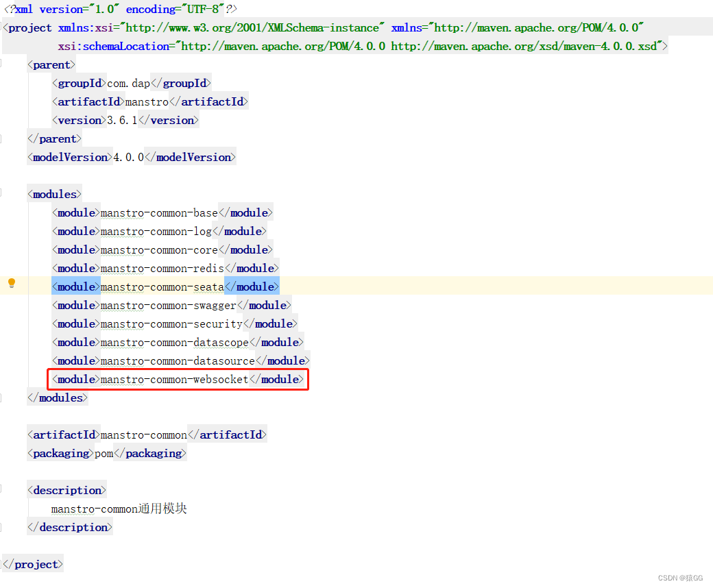Select the manstro-common-security module line

(175, 324)
